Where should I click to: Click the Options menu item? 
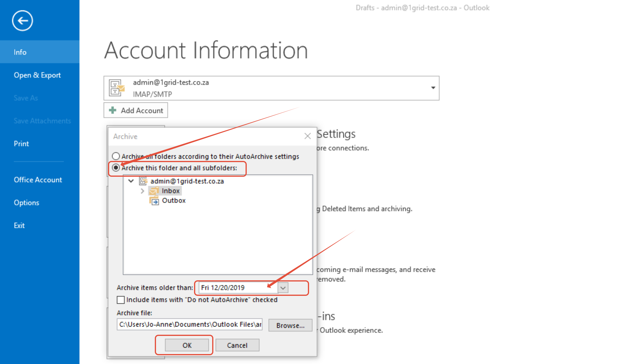click(x=26, y=202)
